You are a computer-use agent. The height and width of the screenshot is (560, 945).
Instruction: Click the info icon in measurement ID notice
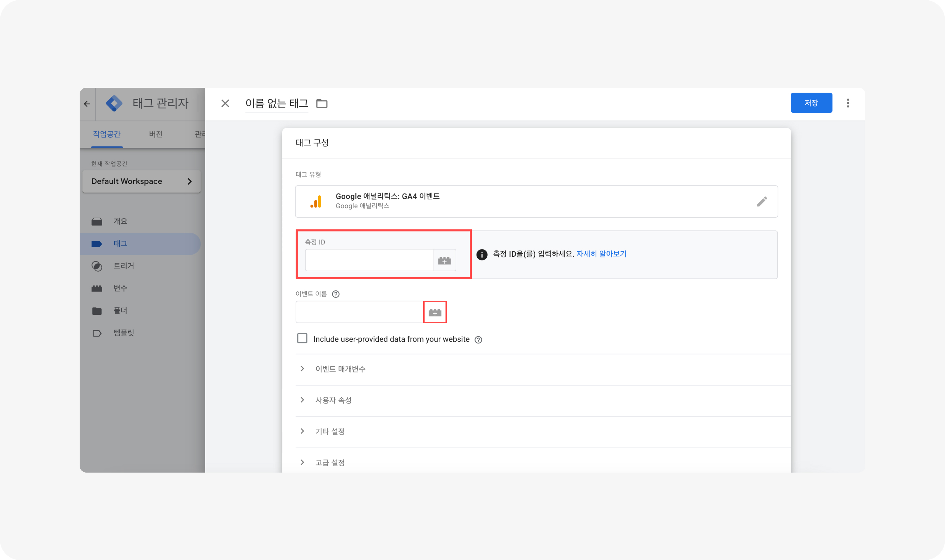[481, 255]
